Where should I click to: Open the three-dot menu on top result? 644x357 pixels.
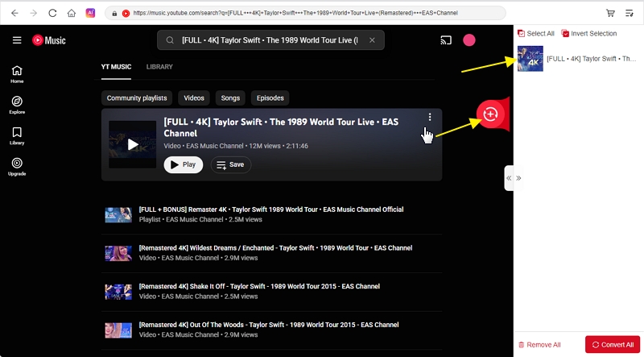[430, 117]
